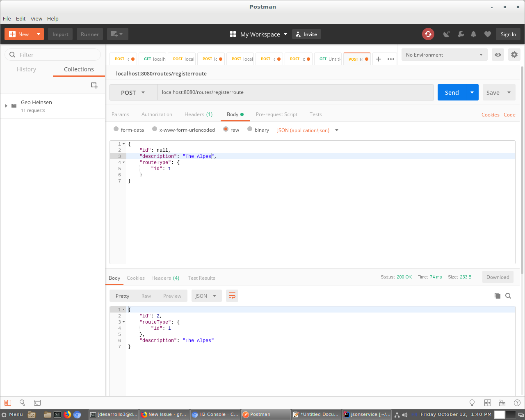Open the environment quick look eye
Screen dimensions: 525x420
(498, 55)
